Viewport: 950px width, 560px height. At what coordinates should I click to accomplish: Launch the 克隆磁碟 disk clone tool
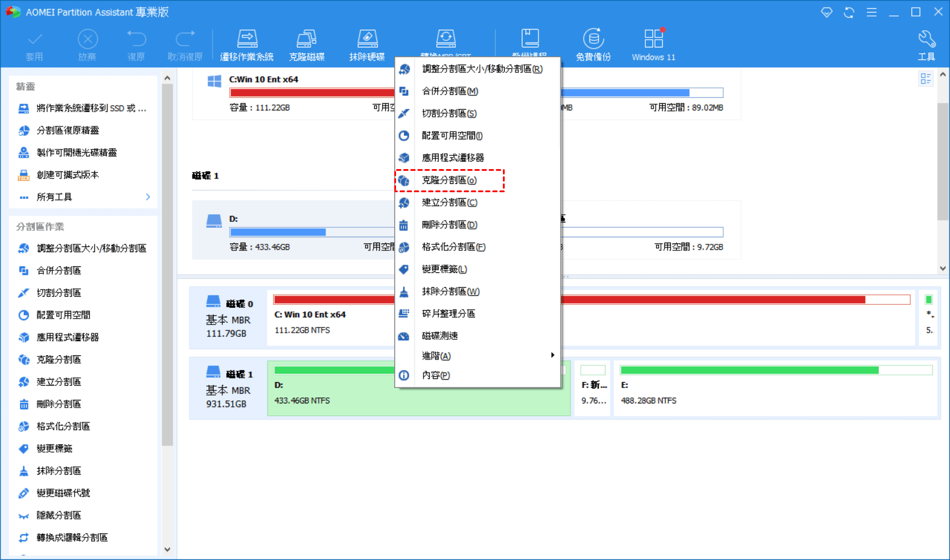pyautogui.click(x=307, y=46)
